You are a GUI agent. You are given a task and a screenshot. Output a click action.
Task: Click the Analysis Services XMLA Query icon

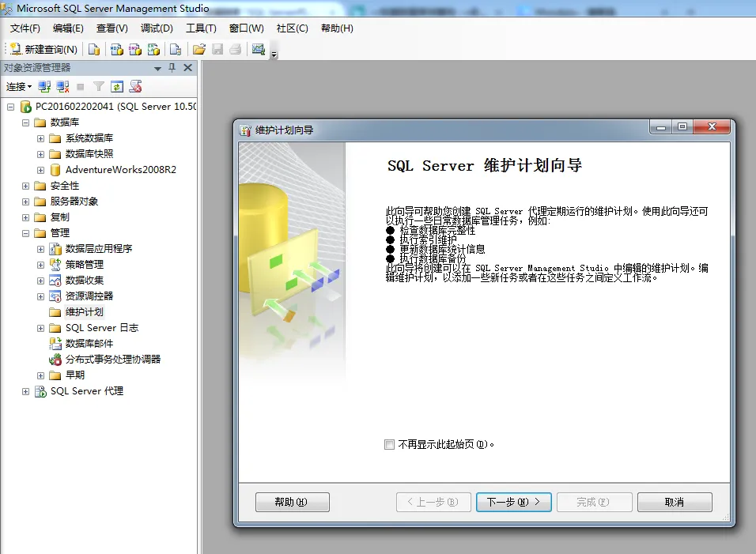(x=153, y=49)
